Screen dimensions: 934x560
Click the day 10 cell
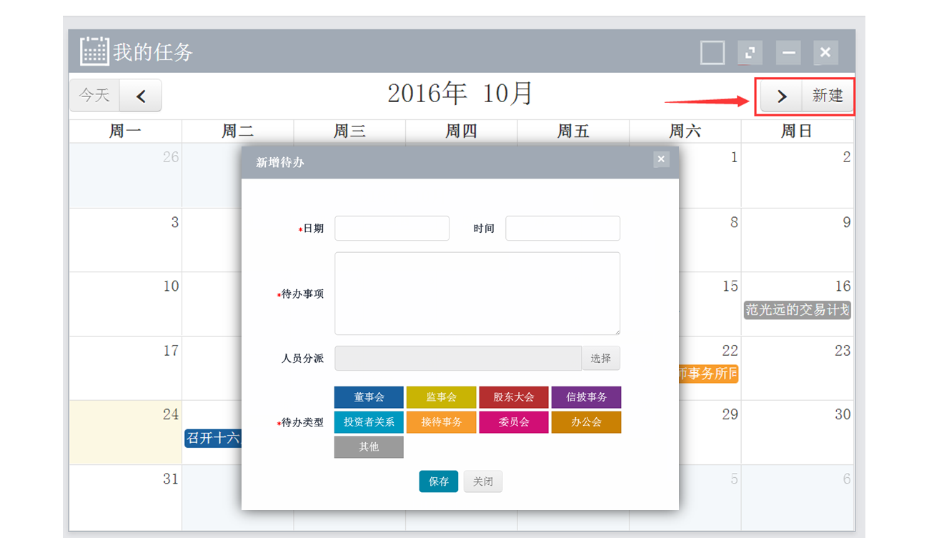[126, 304]
